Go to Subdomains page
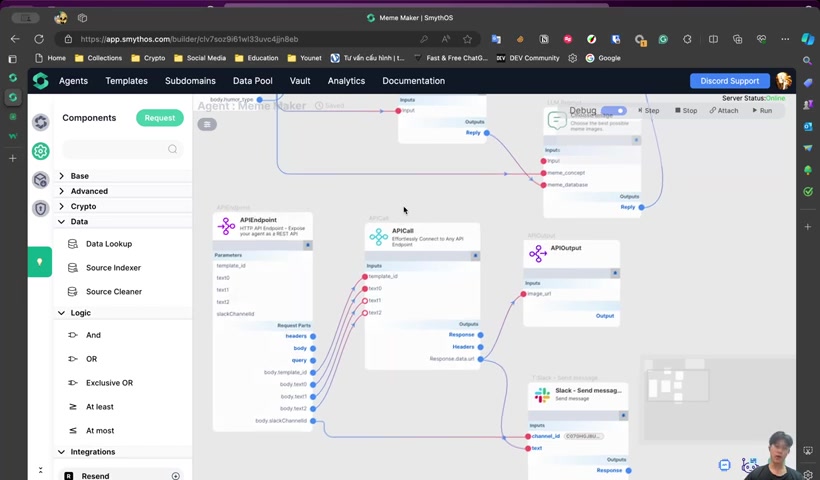 (x=190, y=81)
